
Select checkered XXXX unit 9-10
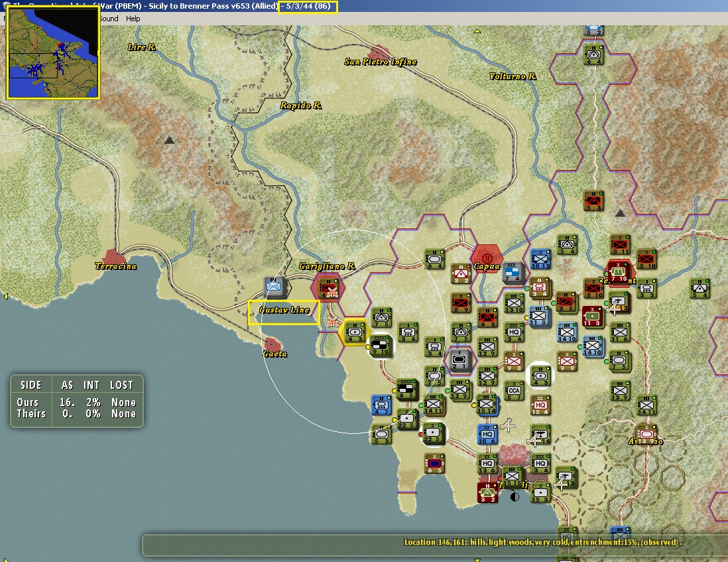tap(381, 346)
